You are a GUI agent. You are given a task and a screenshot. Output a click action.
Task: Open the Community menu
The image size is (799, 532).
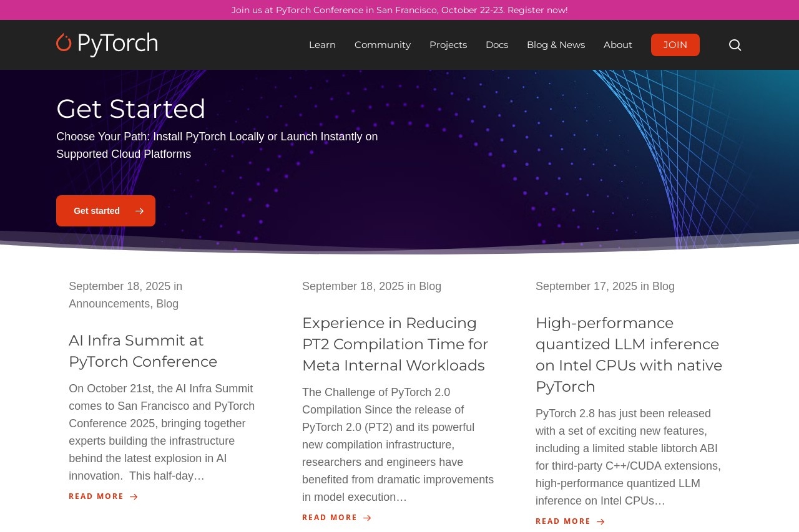[383, 45]
